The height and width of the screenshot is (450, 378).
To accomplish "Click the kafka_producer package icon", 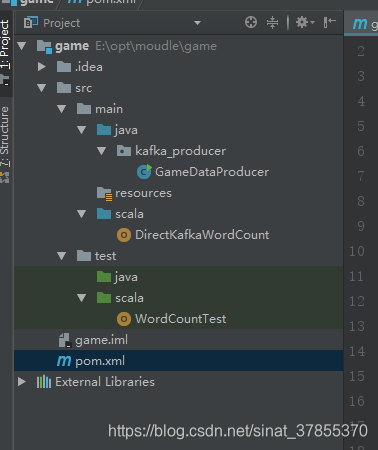I will (124, 151).
